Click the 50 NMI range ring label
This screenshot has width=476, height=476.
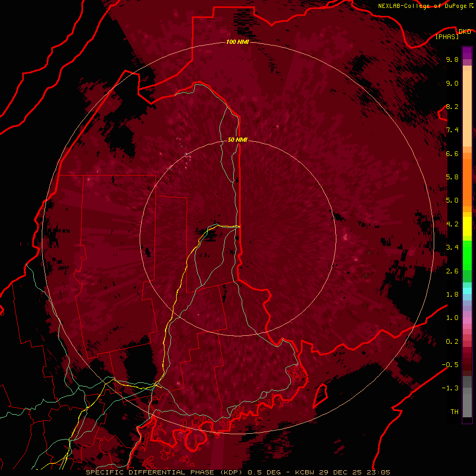(x=237, y=140)
